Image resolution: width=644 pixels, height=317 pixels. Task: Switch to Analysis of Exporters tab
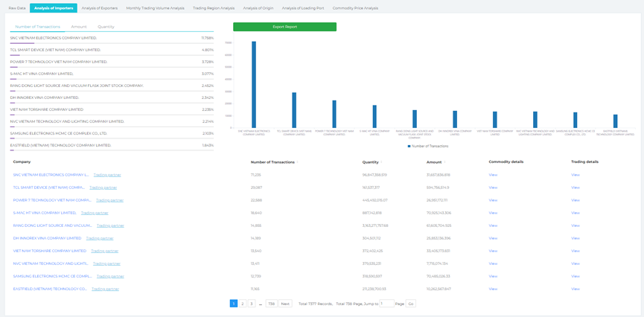click(x=99, y=8)
